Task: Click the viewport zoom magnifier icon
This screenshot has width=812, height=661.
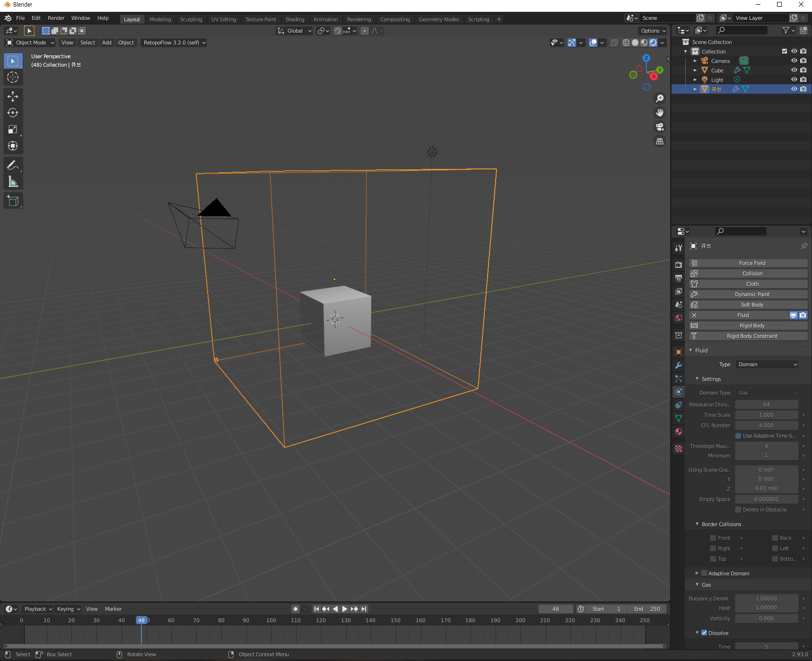Action: [x=660, y=98]
